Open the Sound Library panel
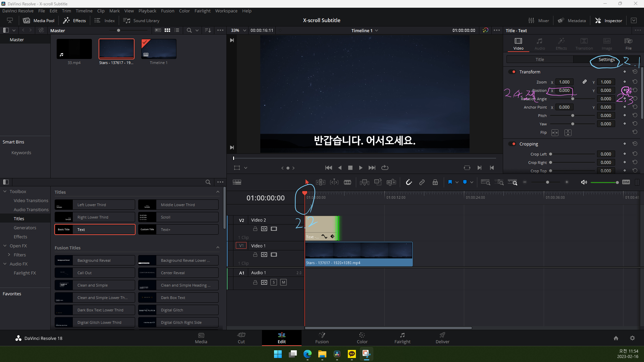 pyautogui.click(x=141, y=20)
